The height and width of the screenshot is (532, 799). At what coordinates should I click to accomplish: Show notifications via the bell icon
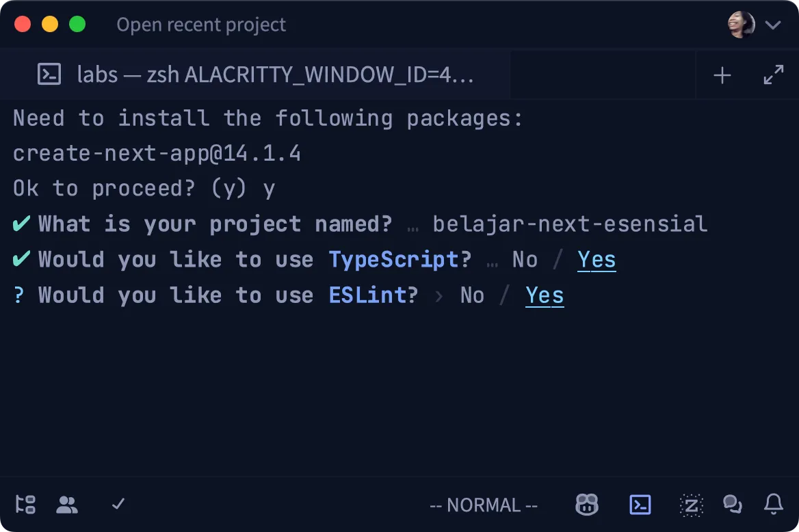click(x=774, y=505)
